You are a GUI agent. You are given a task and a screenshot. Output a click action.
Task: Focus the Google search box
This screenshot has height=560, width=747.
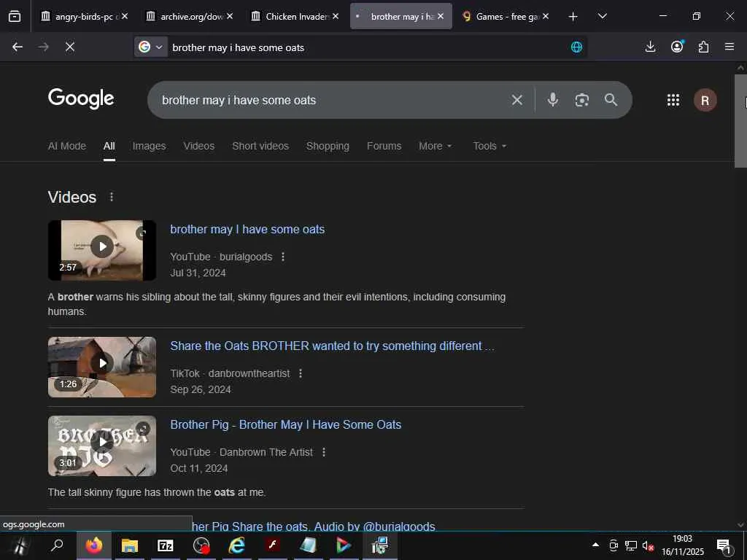329,100
